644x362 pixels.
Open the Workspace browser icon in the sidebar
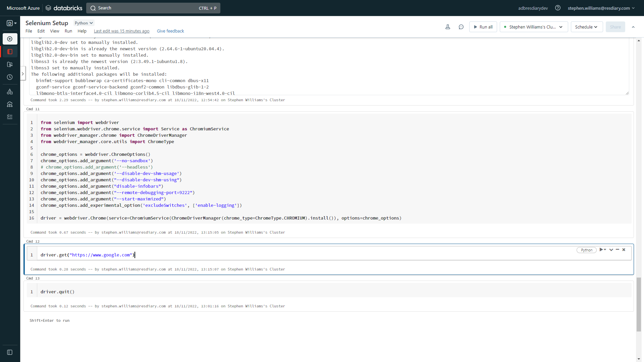click(x=10, y=64)
